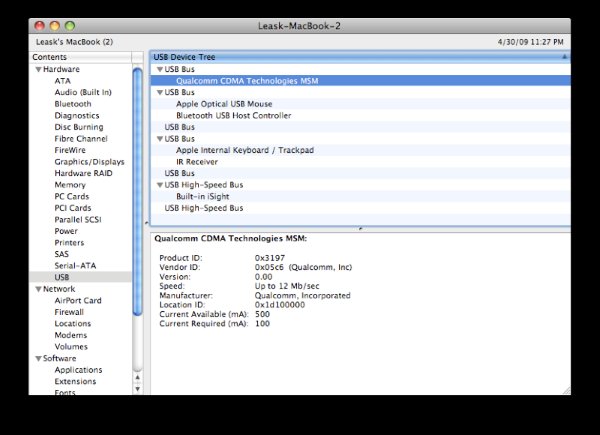This screenshot has height=435, width=600.
Task: Click the Current Available value 500
Action: pos(262,314)
